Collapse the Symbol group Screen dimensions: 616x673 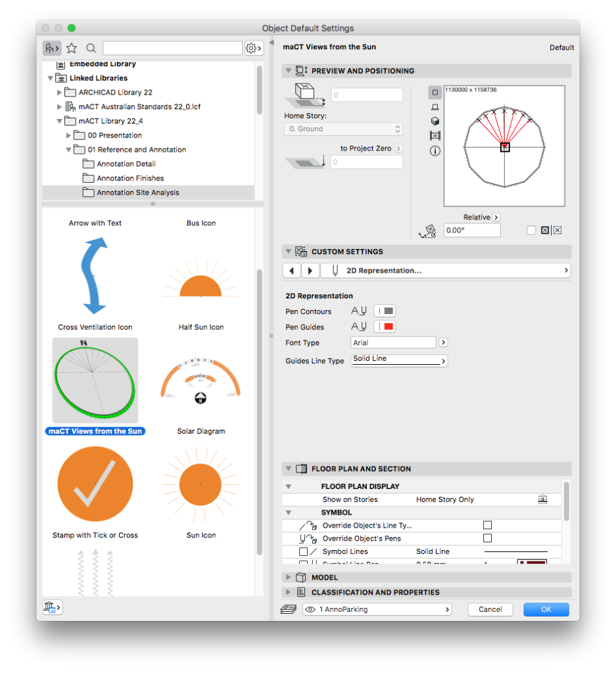click(289, 513)
